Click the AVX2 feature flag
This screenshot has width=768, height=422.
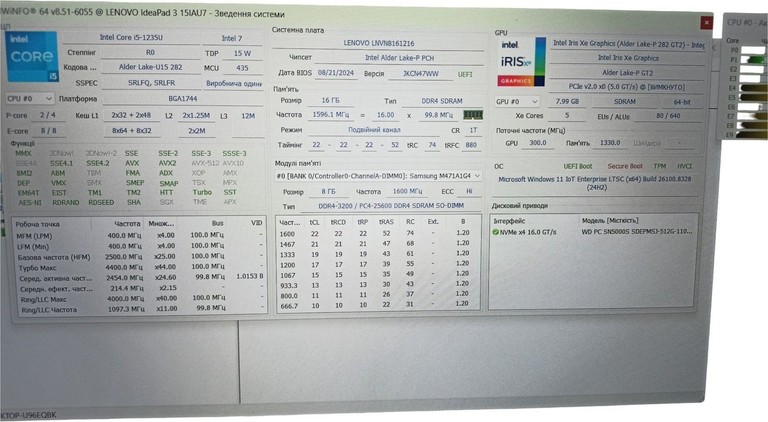(168, 163)
